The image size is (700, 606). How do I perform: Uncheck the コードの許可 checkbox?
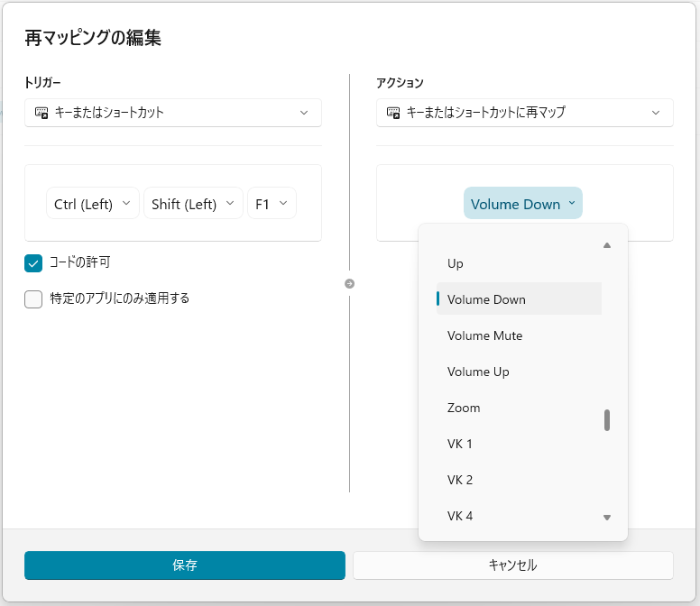click(x=33, y=263)
